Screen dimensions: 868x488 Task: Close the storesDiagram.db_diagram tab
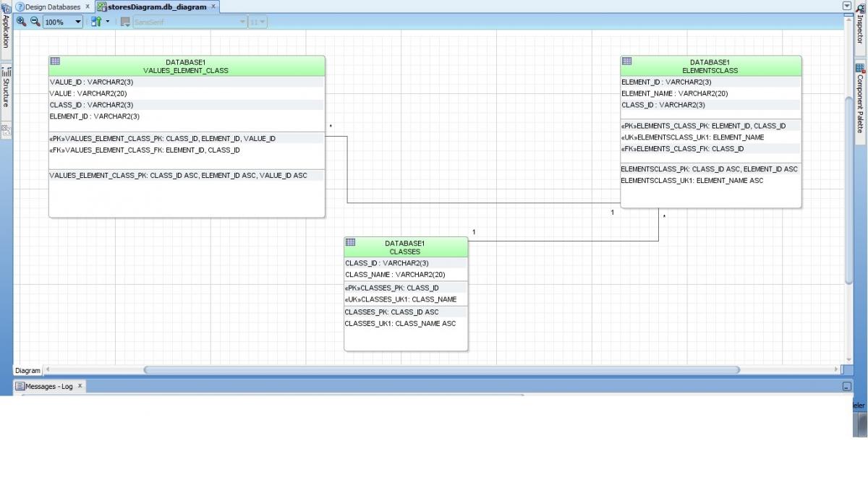tap(213, 7)
